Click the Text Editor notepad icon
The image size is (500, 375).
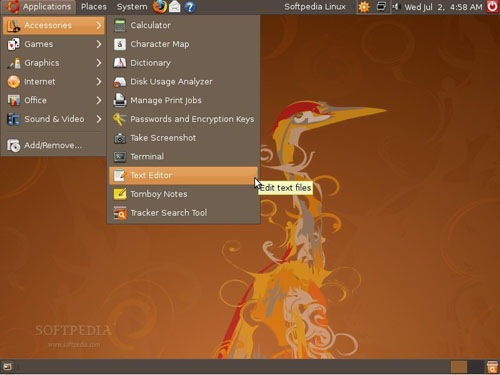[x=120, y=175]
